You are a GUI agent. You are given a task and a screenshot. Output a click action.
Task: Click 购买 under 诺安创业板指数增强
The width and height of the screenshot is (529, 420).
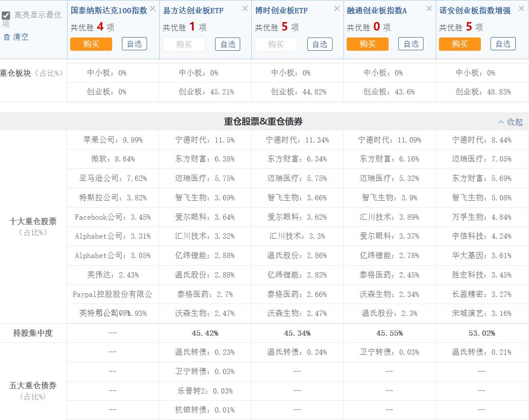[x=460, y=44]
